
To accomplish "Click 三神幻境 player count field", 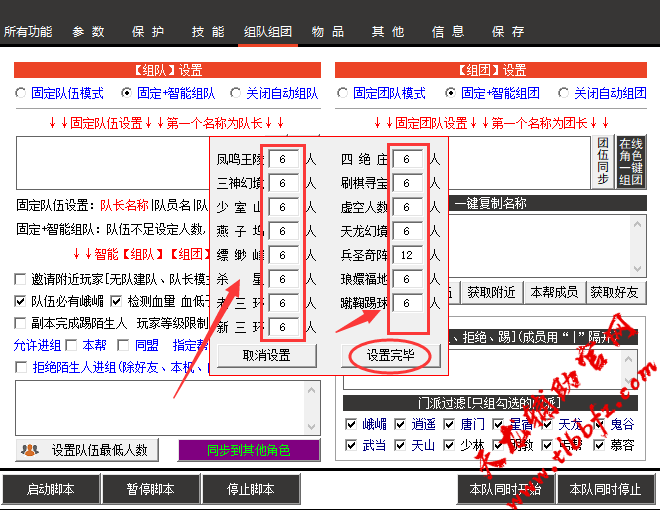I will (x=284, y=183).
